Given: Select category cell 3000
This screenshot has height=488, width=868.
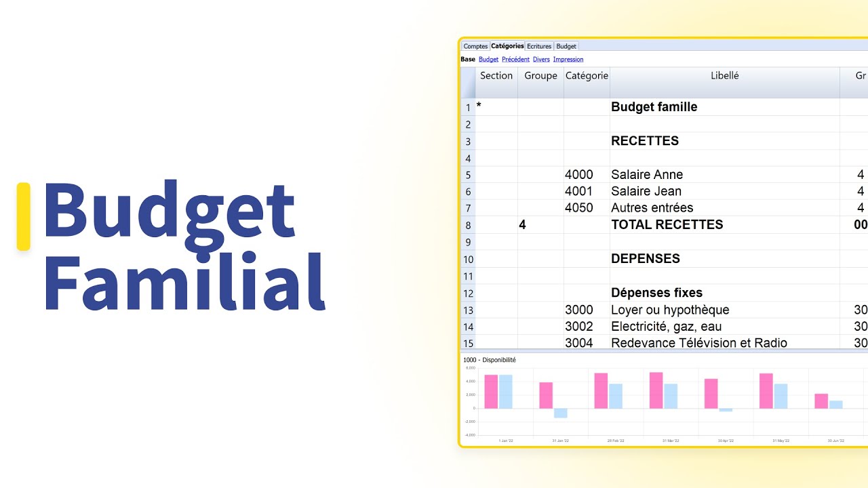Looking at the screenshot, I should (x=587, y=310).
